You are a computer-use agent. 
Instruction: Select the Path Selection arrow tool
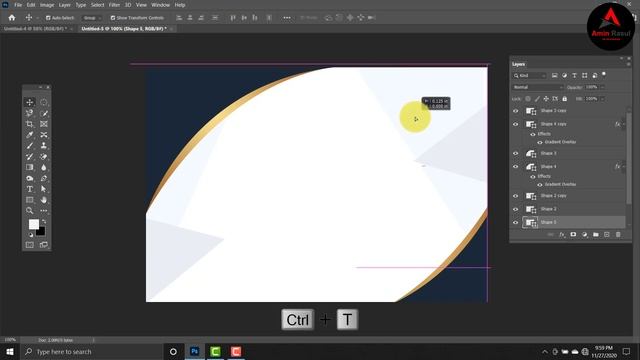point(44,189)
